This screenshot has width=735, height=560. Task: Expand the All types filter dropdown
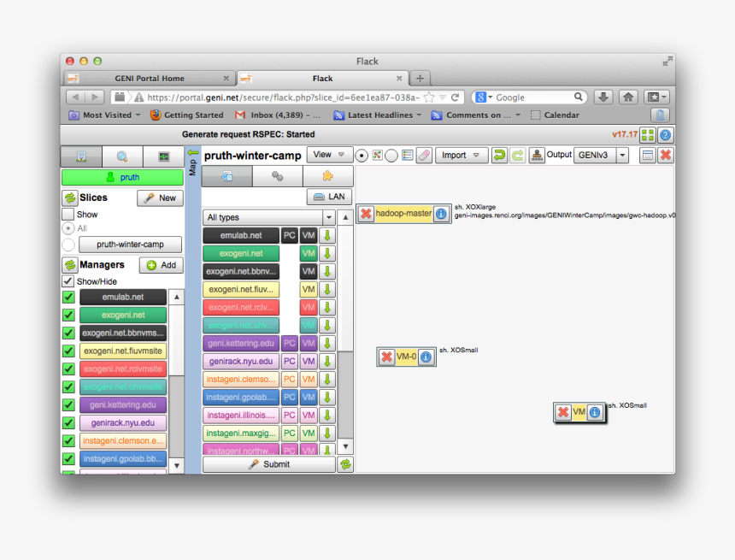pos(328,218)
